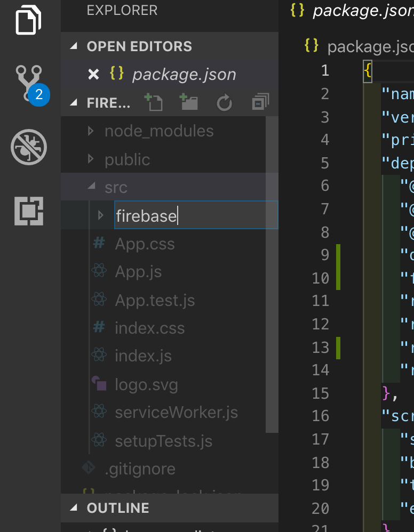The image size is (414, 532).
Task: Refresh the Explorer file tree
Action: pos(224,103)
